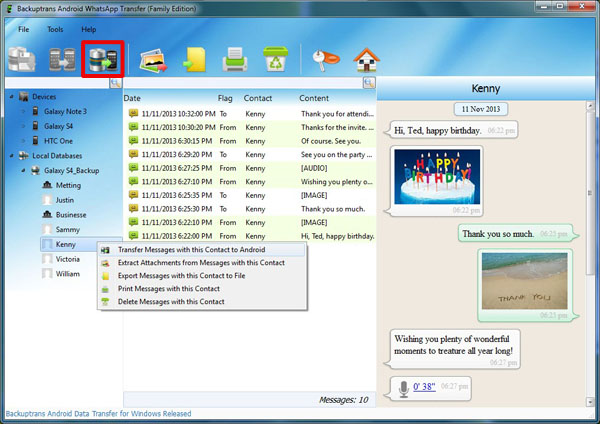
Task: Click the chat scrollbar up arrow
Action: click(x=590, y=107)
